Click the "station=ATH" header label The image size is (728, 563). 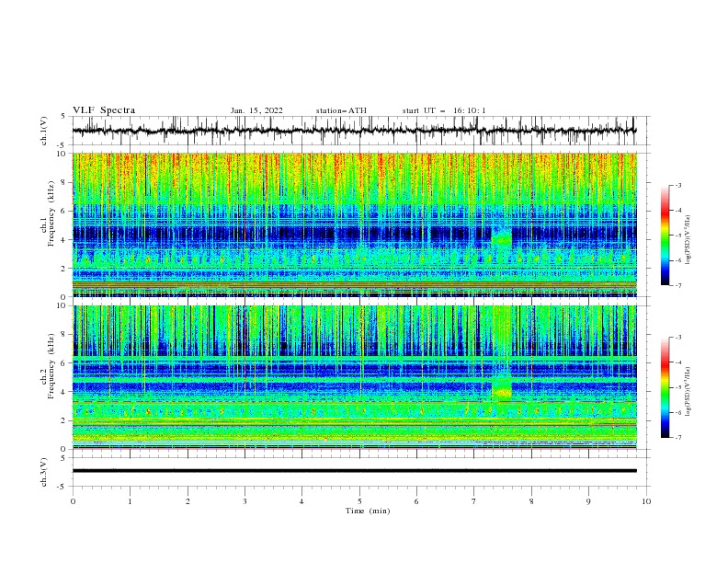tap(341, 110)
